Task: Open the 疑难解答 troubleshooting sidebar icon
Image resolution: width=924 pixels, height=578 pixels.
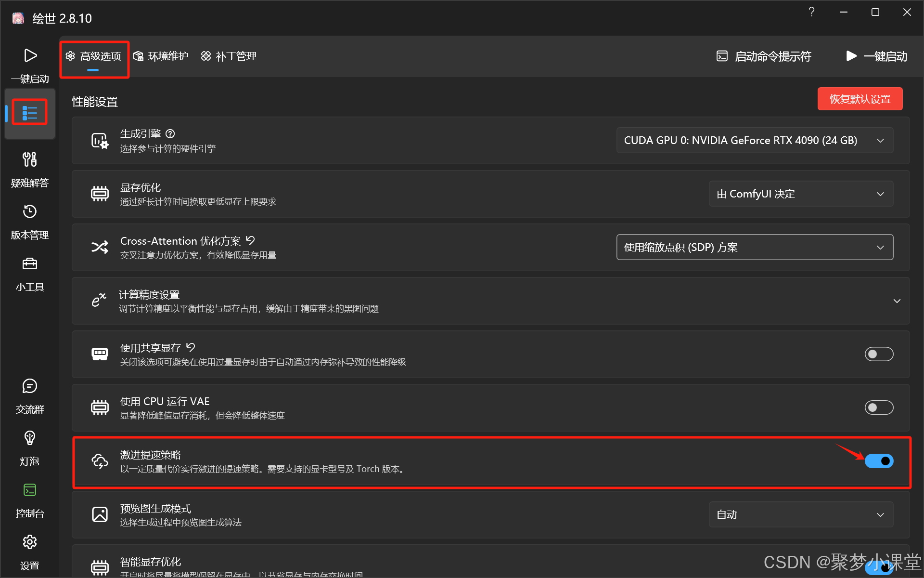Action: (30, 159)
